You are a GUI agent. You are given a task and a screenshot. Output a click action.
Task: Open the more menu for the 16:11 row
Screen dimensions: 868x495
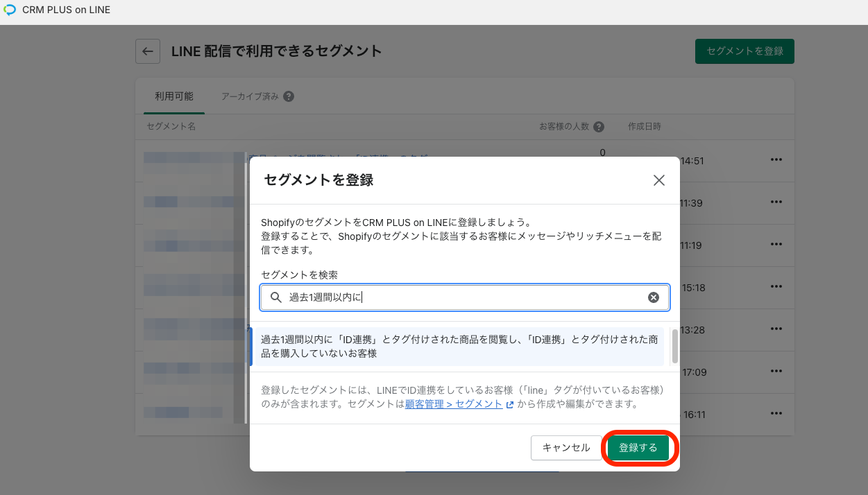(776, 415)
